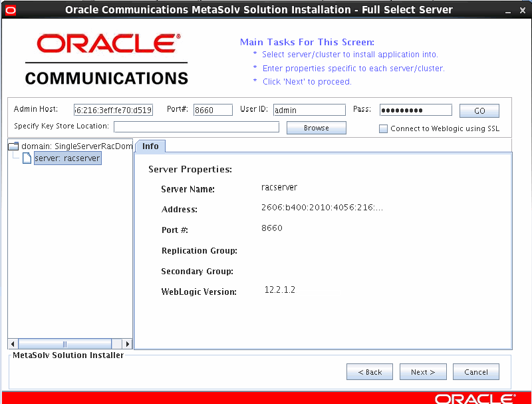The image size is (532, 404).
Task: Click the racserver document icon
Action: [x=27, y=158]
